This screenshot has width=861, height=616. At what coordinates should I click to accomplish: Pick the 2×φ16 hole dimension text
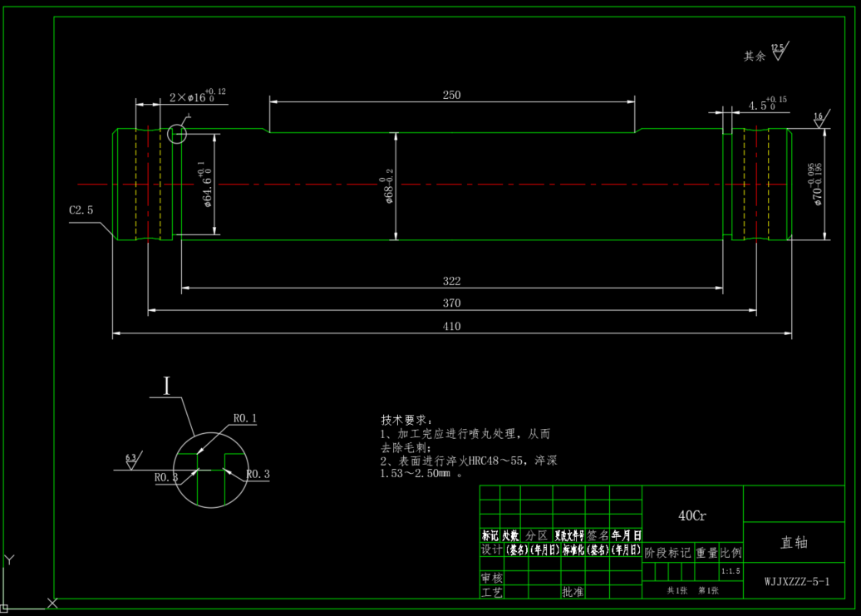tap(197, 96)
